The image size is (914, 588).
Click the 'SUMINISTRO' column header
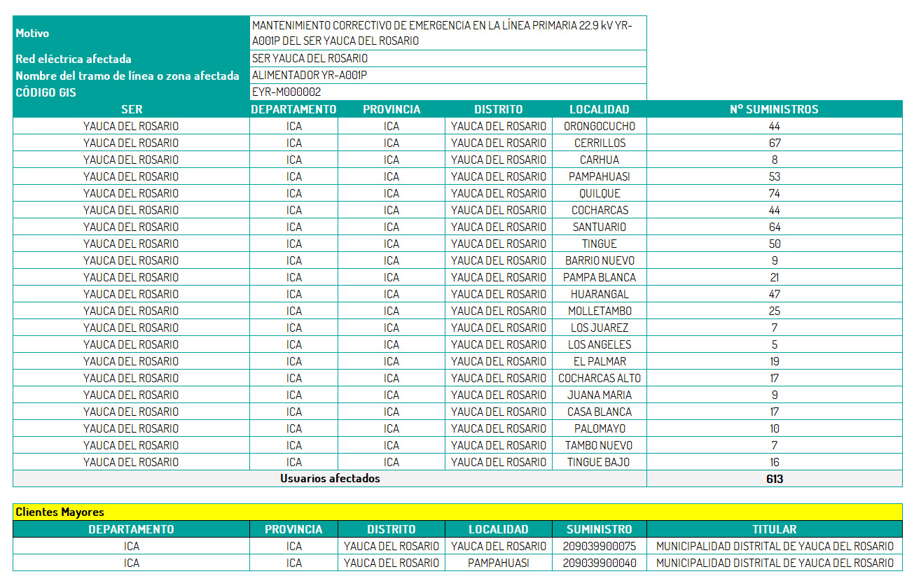point(599,529)
